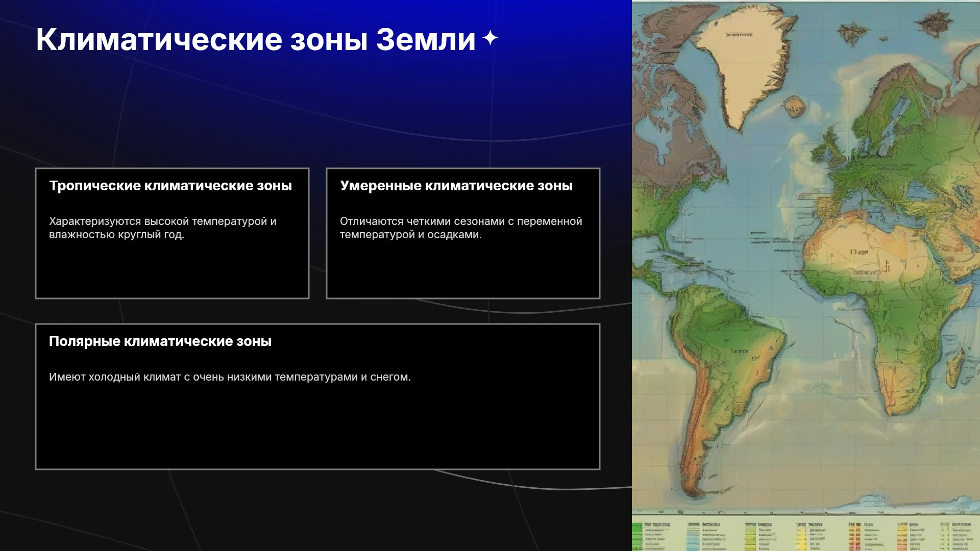Screen dimensions: 980x551
Task: Click the empty area of the tropical zones card
Action: click(172, 270)
